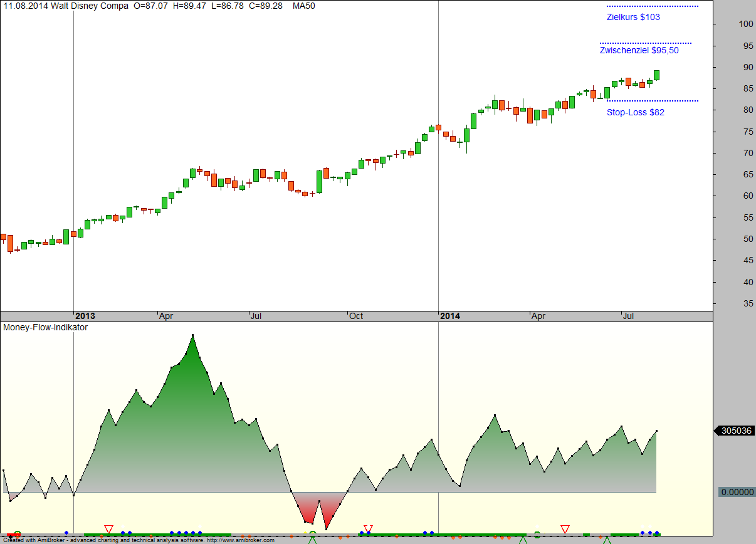Click the 95 price axis label

(x=748, y=46)
